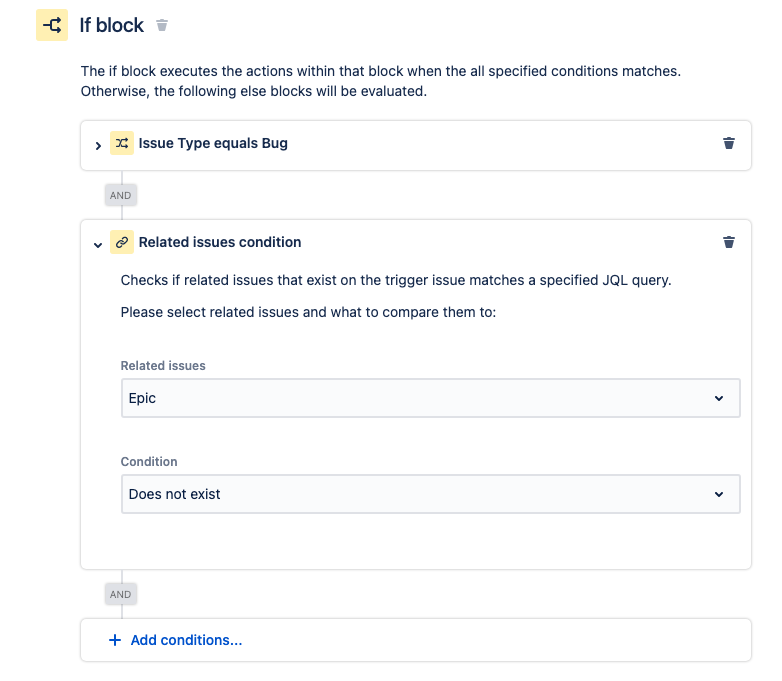Delete the Related issues condition
Viewport: 782px width, 681px height.
[729, 242]
